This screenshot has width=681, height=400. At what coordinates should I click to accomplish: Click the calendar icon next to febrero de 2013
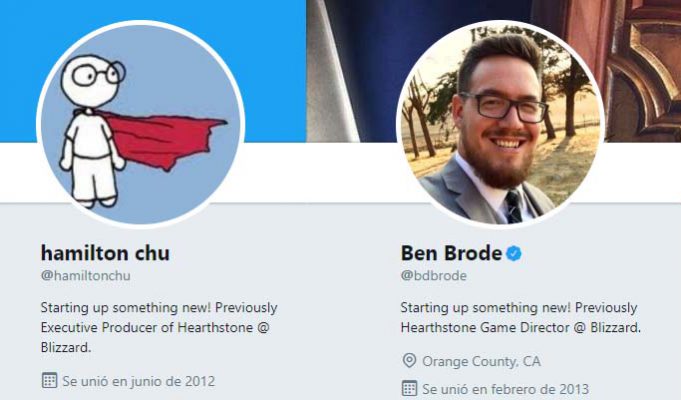[x=409, y=388]
